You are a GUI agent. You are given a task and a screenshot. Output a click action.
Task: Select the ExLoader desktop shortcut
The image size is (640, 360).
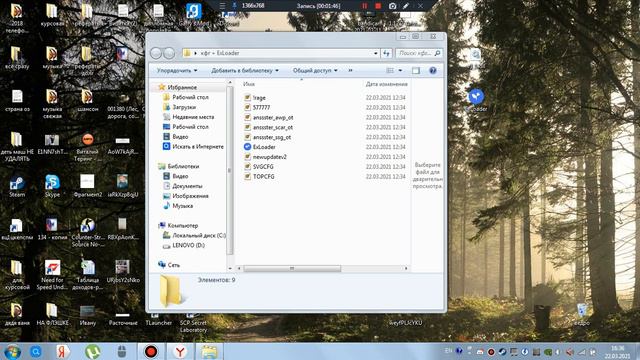[476, 100]
